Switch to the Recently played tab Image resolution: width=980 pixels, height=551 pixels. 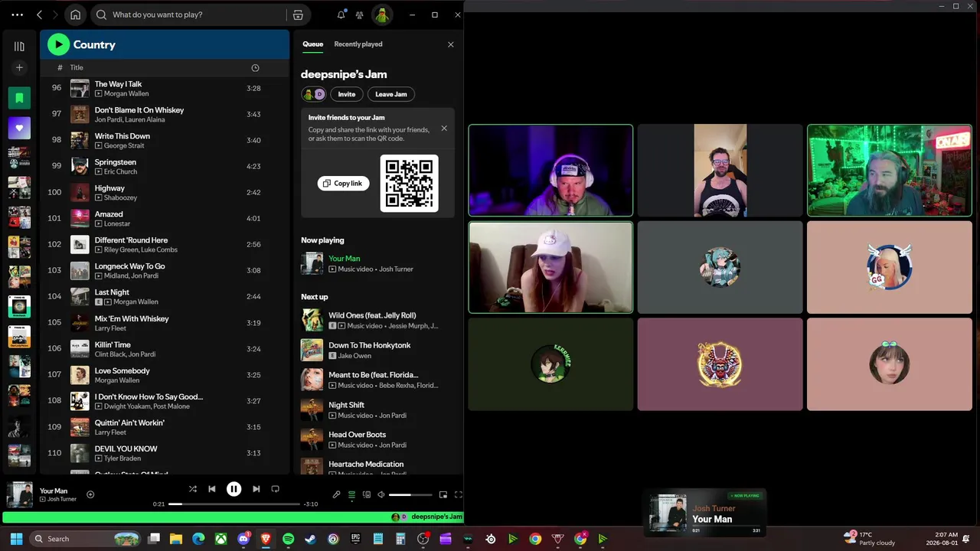(x=358, y=44)
